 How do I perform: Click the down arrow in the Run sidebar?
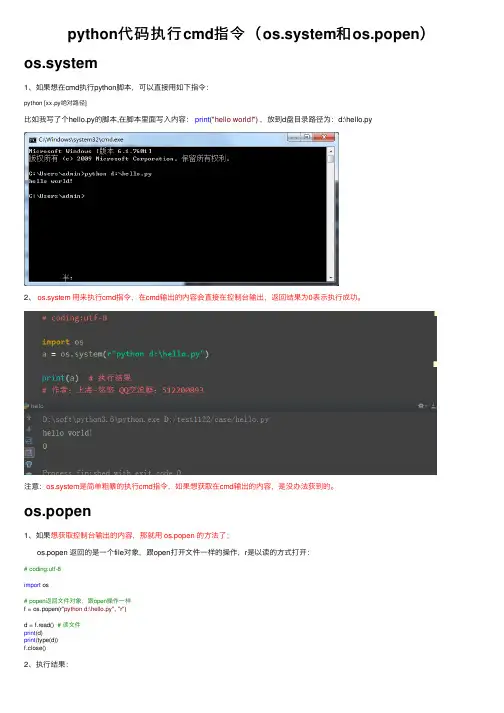click(29, 429)
